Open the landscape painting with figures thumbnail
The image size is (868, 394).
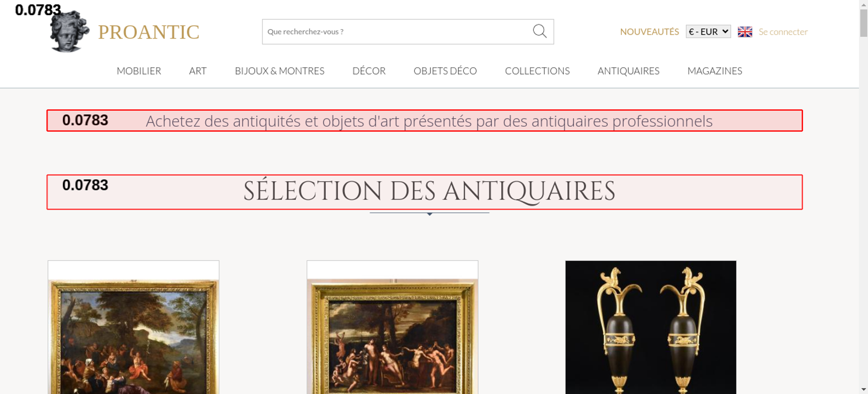click(x=133, y=327)
